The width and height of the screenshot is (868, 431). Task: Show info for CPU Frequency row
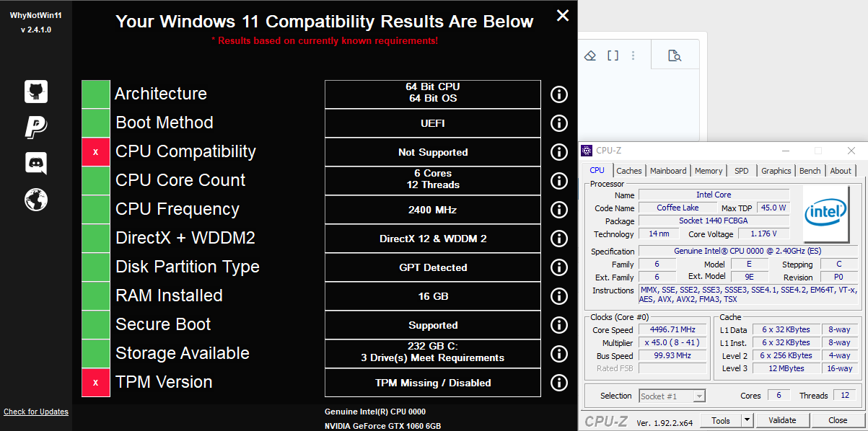click(559, 210)
